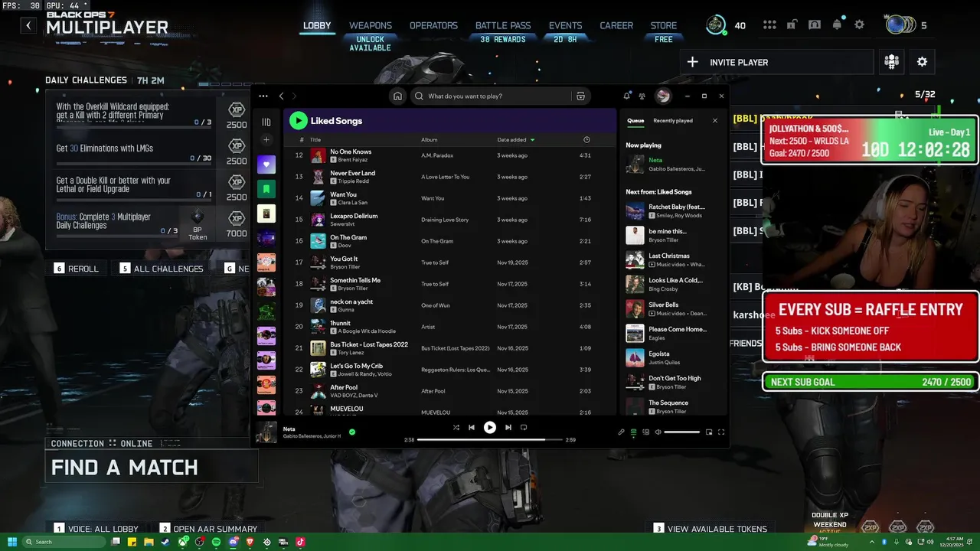This screenshot has width=980, height=551.
Task: Click the round play/pause button in player bar
Action: 490,428
